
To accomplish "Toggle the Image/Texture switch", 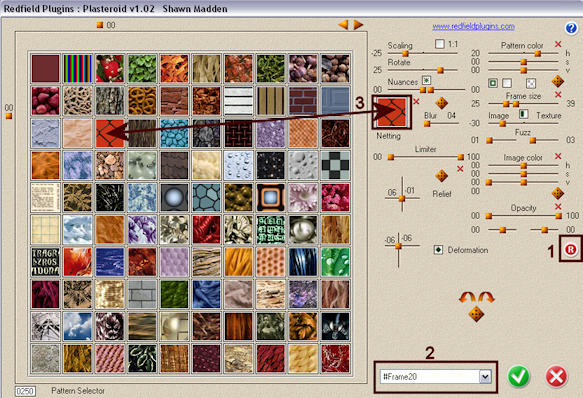I will [524, 114].
